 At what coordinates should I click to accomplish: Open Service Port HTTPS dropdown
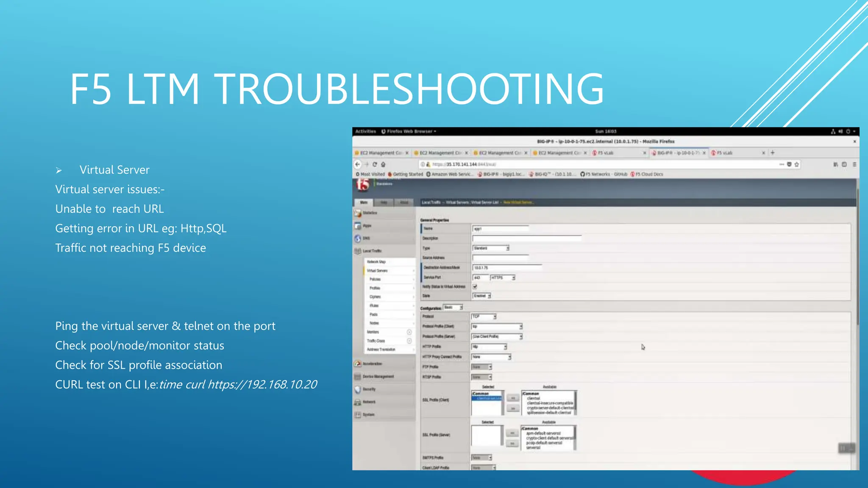503,277
